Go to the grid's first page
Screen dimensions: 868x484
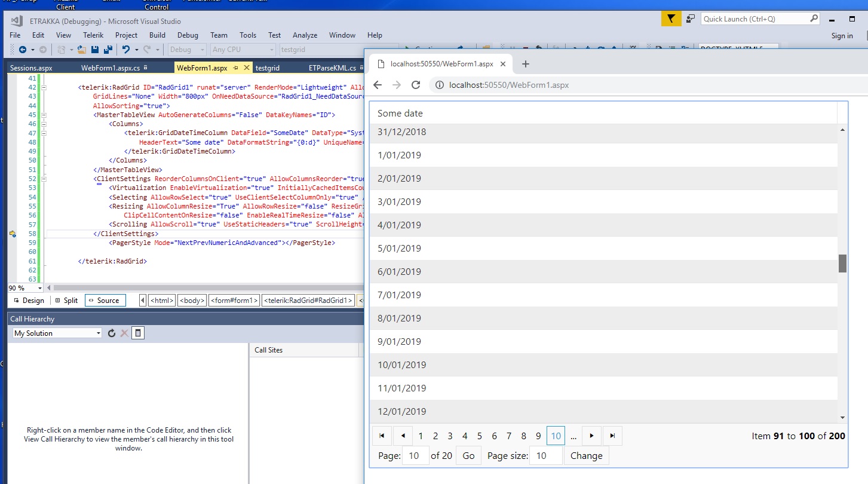[x=382, y=436]
